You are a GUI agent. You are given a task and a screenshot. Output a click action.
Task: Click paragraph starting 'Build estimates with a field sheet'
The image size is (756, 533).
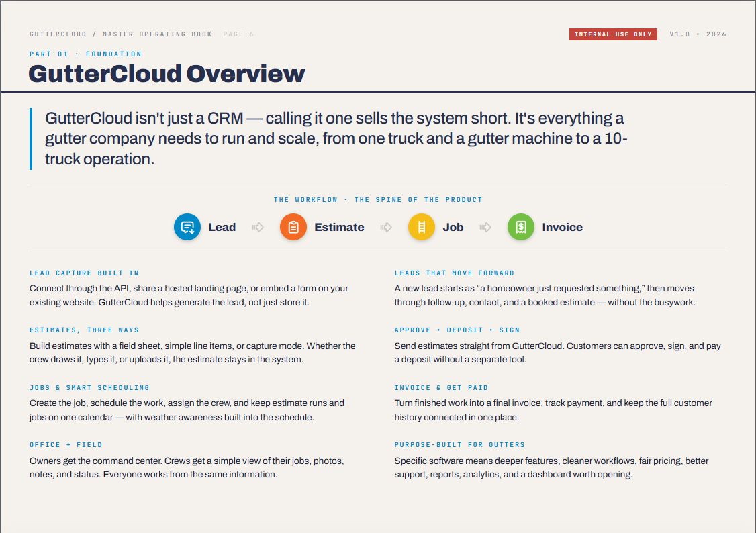(193, 353)
